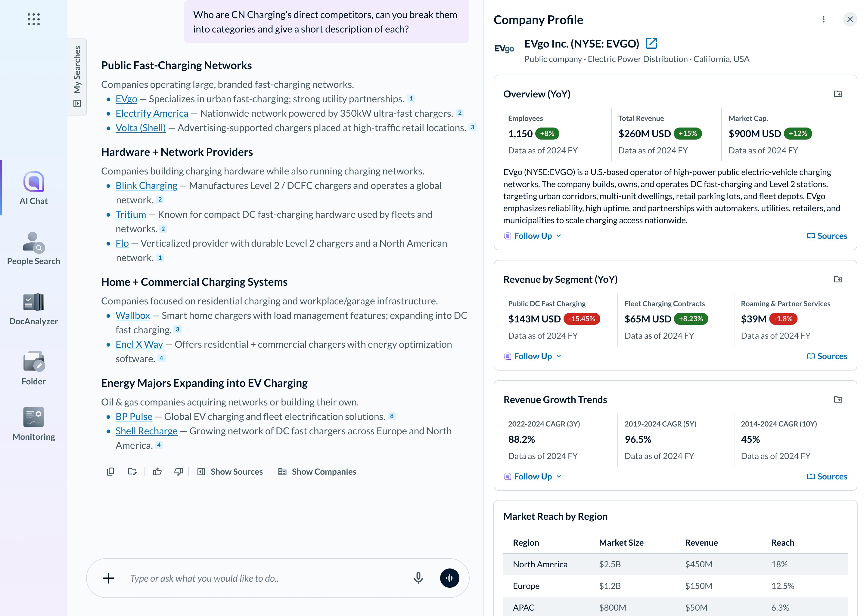Click the thumbs up feedback icon

(x=157, y=472)
